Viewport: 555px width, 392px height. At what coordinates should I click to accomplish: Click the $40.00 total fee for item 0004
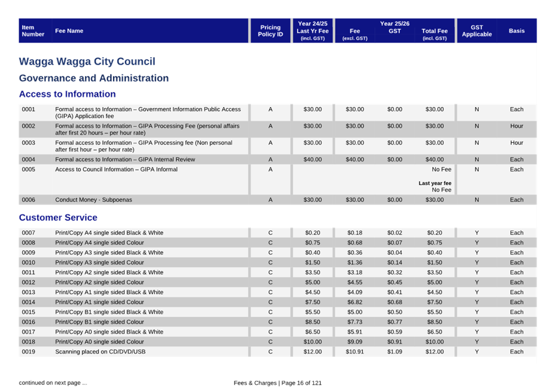coord(435,160)
